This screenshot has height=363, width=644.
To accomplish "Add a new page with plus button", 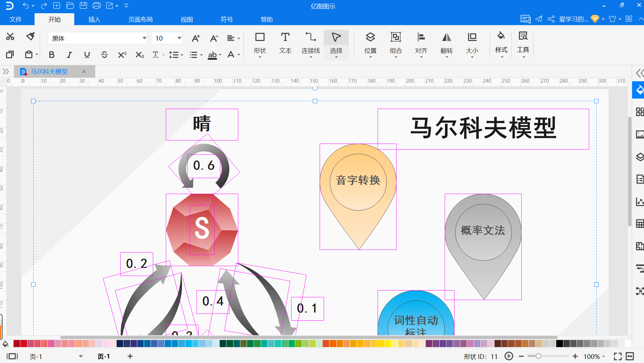I will click(130, 356).
